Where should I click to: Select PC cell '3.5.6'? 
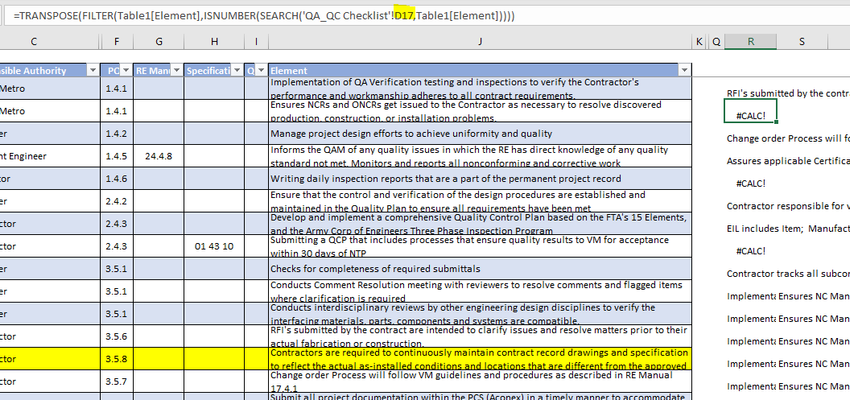117,336
